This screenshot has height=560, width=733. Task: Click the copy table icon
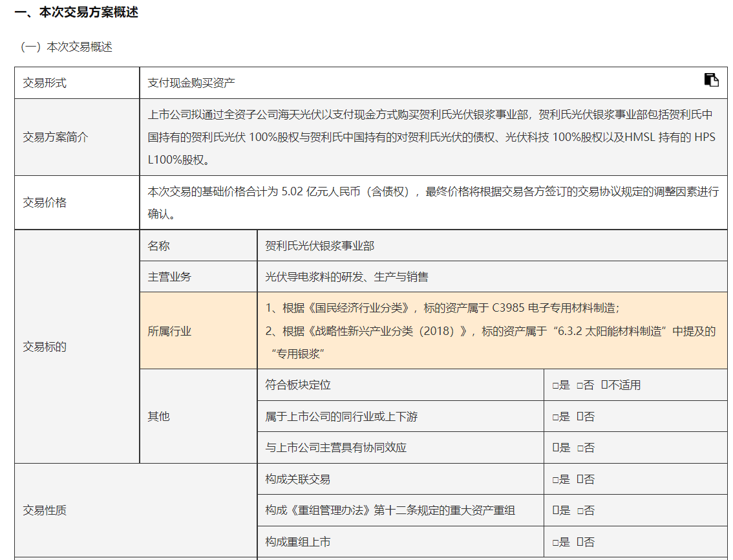pyautogui.click(x=711, y=80)
